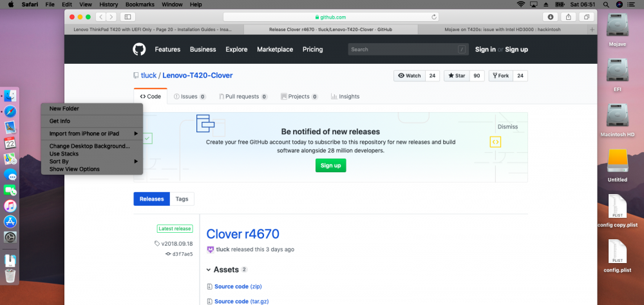
Task: Open System Preferences from the Dock
Action: pos(10,237)
